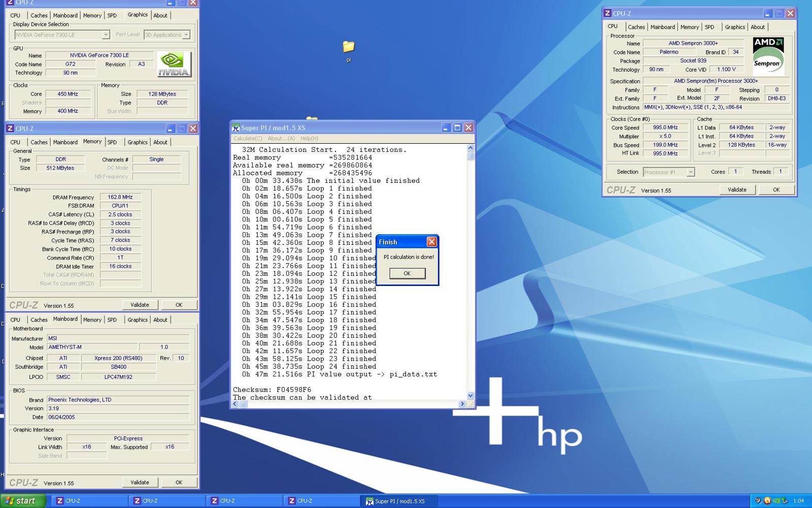This screenshot has width=812, height=508.
Task: Switch to About tab in top-right CPU-Z
Action: (x=758, y=27)
